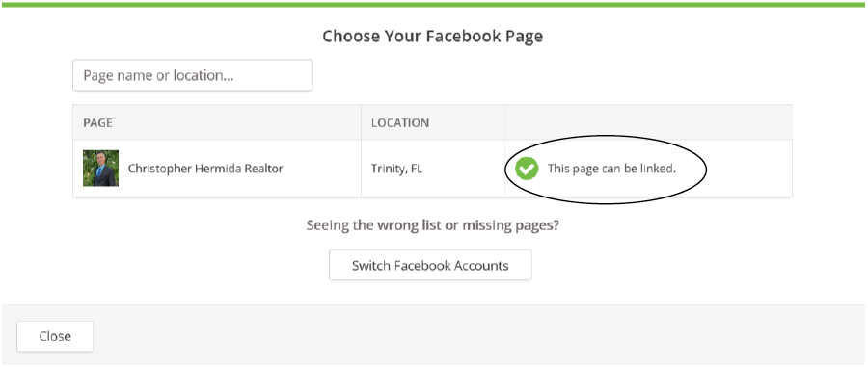
Task: Click the blank status column header
Action: [x=648, y=122]
